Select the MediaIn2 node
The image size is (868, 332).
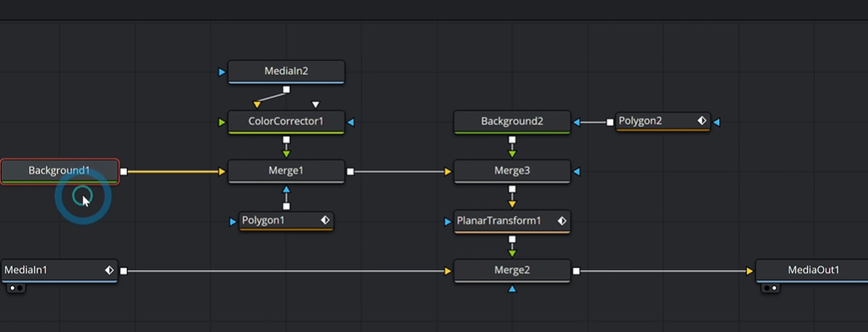pos(287,72)
